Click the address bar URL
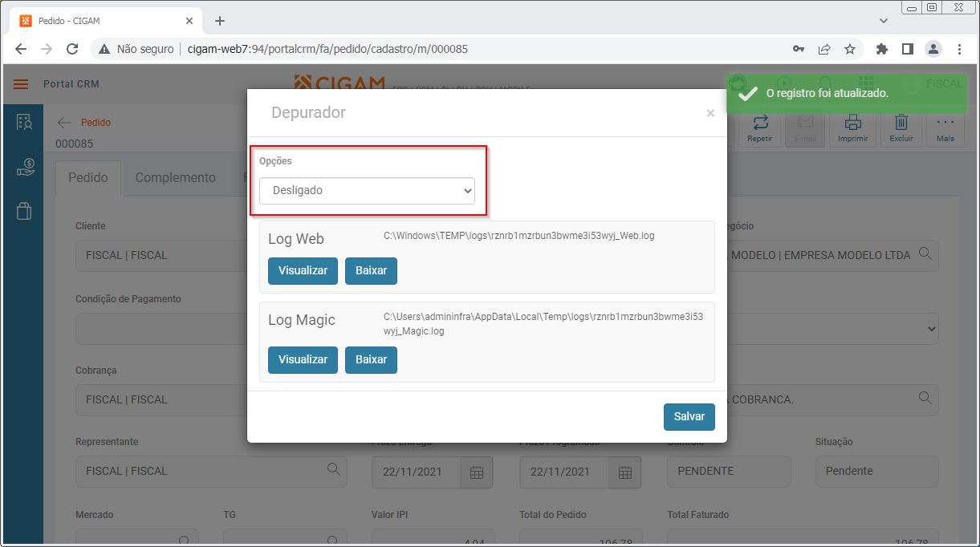The width and height of the screenshot is (980, 547). click(x=327, y=49)
